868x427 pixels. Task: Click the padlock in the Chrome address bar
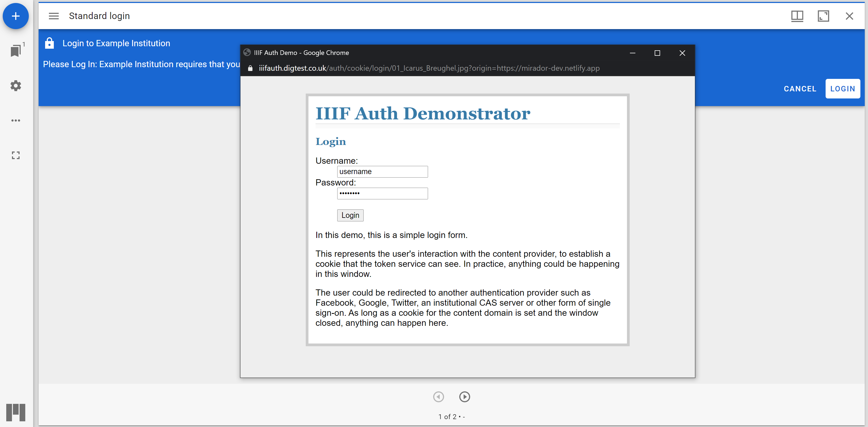[x=250, y=68]
